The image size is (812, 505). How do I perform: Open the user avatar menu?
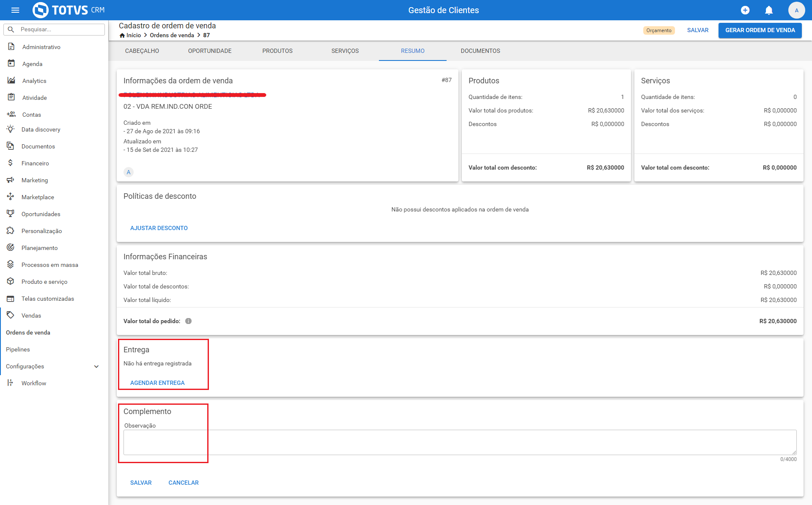[796, 10]
